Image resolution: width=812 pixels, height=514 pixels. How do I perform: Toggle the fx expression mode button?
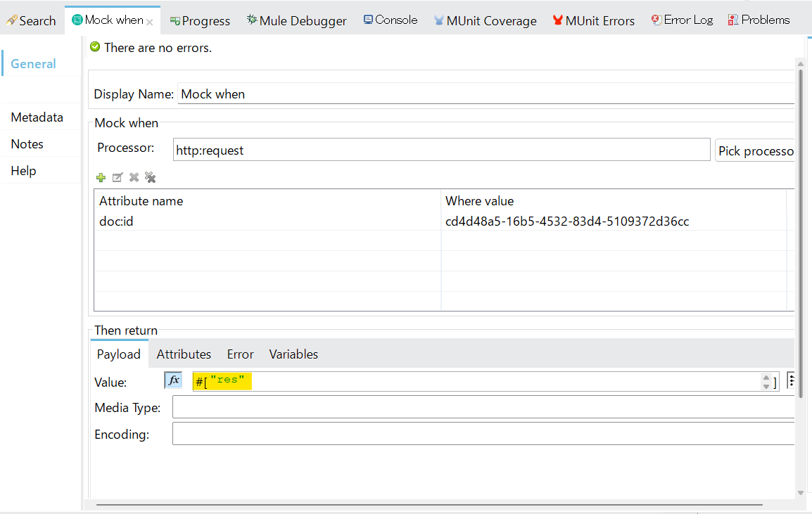(x=173, y=380)
